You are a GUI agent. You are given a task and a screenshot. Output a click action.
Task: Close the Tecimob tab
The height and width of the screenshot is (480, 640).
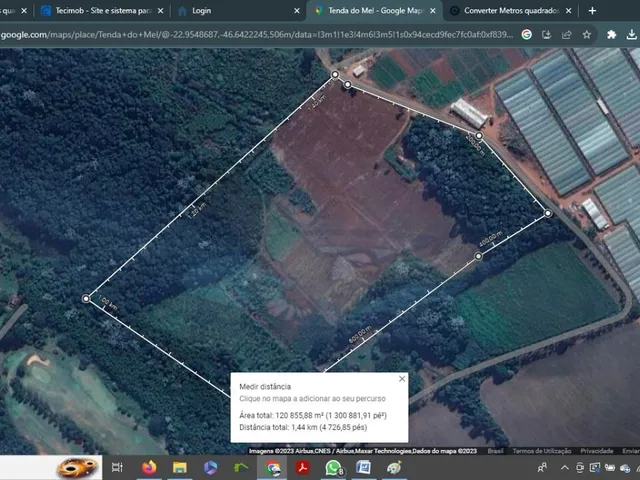pyautogui.click(x=160, y=11)
